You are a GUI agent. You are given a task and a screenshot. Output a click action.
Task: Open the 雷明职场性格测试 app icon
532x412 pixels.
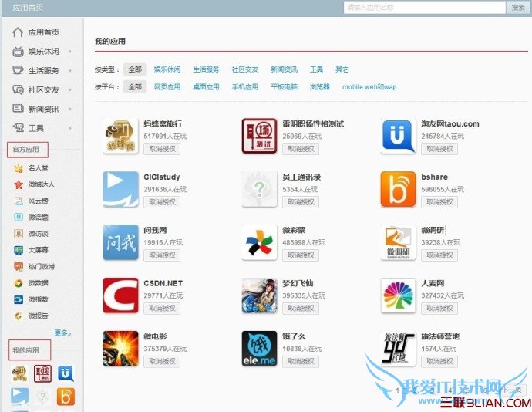[x=260, y=137]
